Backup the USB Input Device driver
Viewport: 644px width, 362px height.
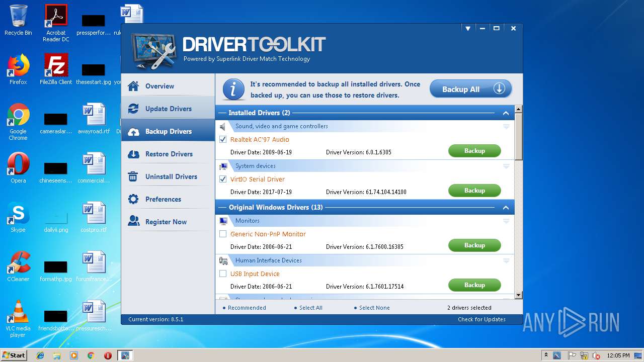(474, 285)
